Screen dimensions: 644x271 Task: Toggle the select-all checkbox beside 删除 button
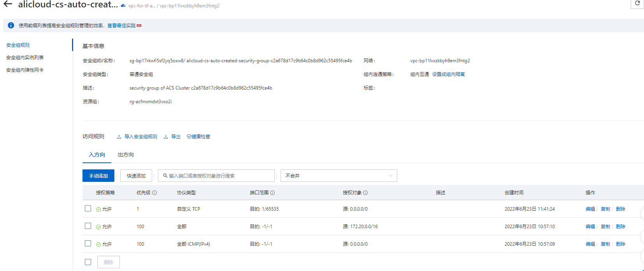tap(88, 262)
